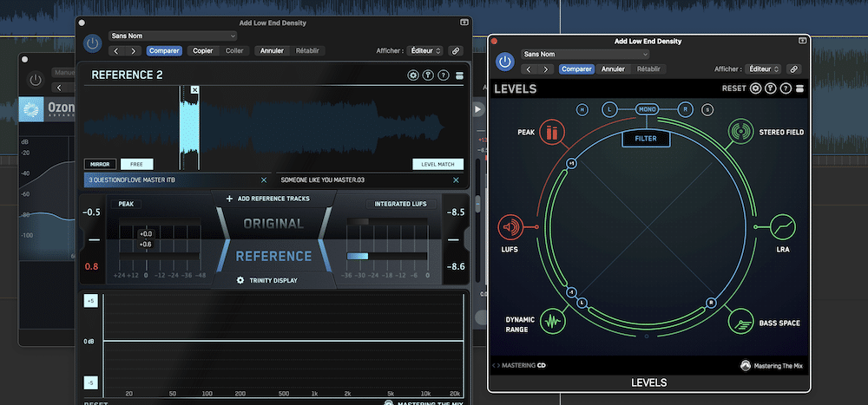
Task: Click the highlighted loop region in the waveform
Action: [188, 127]
